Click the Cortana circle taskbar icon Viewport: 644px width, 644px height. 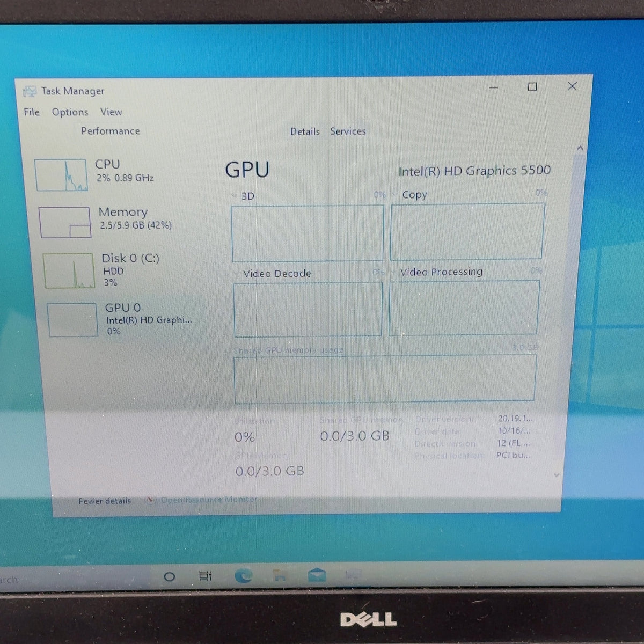(169, 577)
